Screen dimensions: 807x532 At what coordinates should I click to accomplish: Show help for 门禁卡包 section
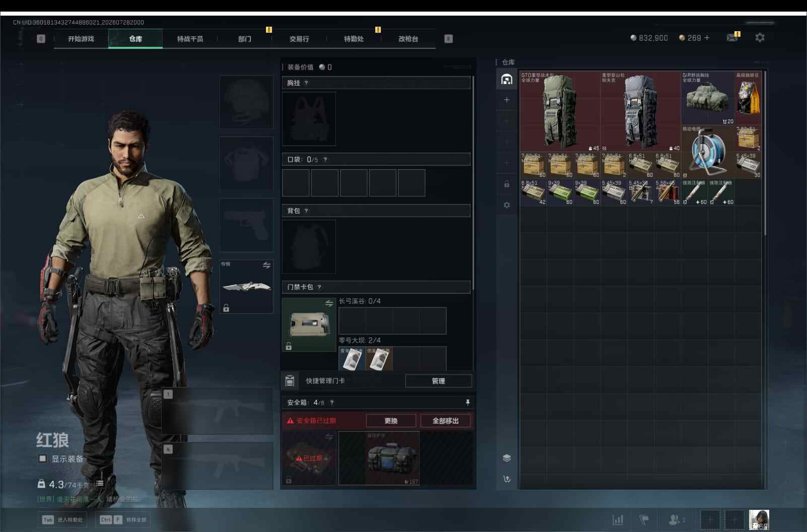click(319, 287)
